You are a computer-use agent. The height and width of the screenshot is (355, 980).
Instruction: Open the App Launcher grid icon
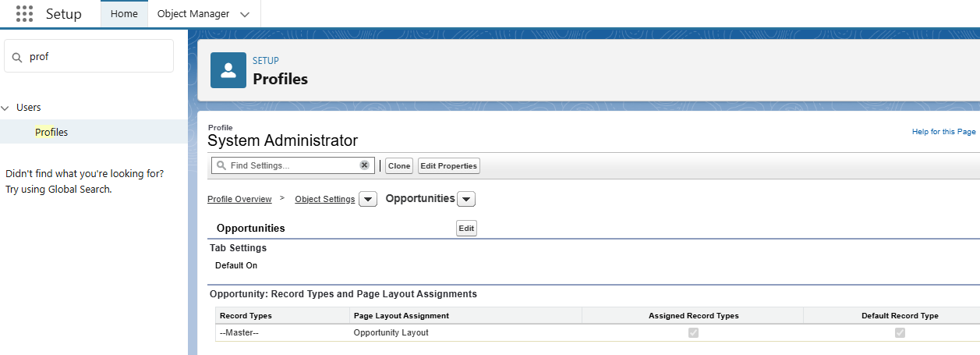24,13
